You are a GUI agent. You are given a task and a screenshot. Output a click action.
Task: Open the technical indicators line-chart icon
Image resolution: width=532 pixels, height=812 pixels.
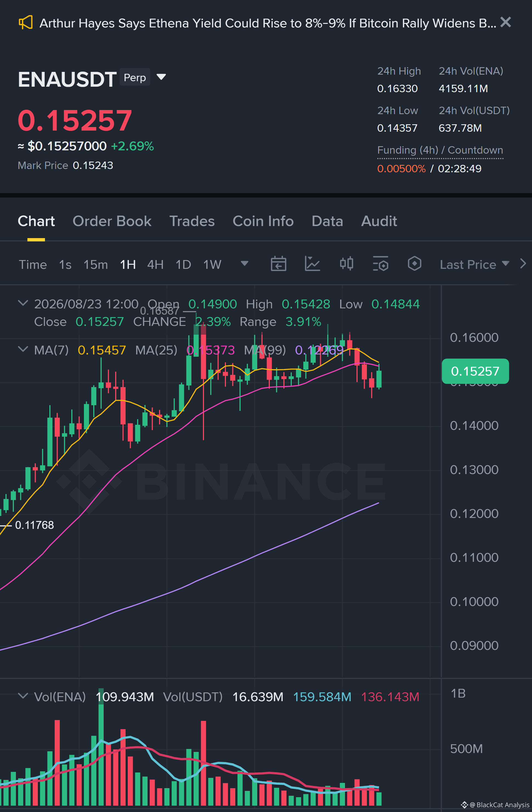point(312,264)
